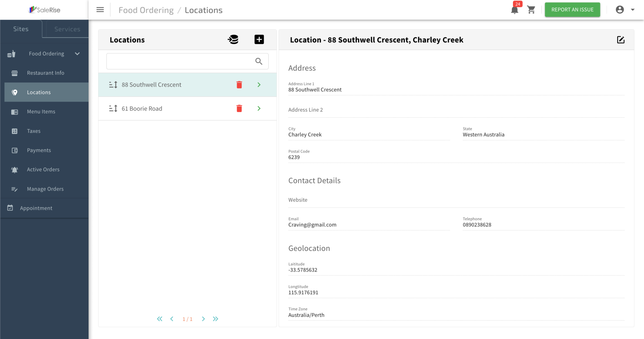Open the shopping cart icon
The width and height of the screenshot is (644, 339).
(x=531, y=10)
